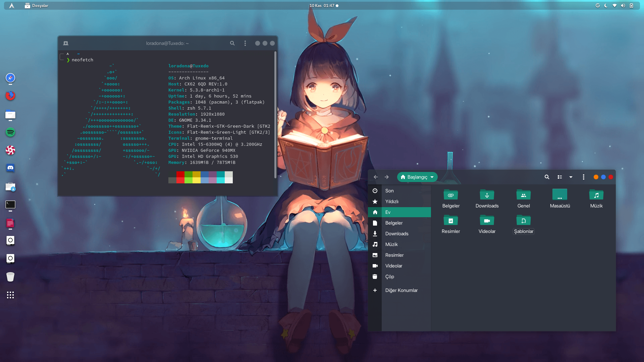This screenshot has height=362, width=644.
Task: Open the Files app from the dock
Action: (10, 115)
